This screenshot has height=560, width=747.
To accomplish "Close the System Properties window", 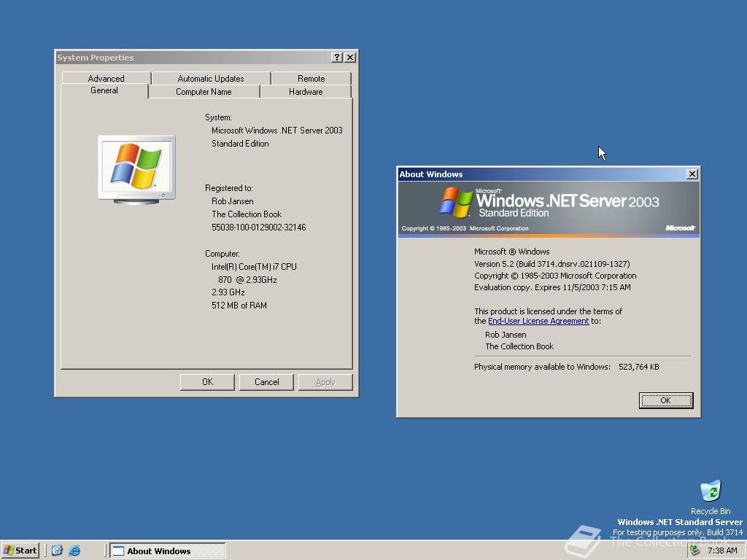I will [350, 57].
